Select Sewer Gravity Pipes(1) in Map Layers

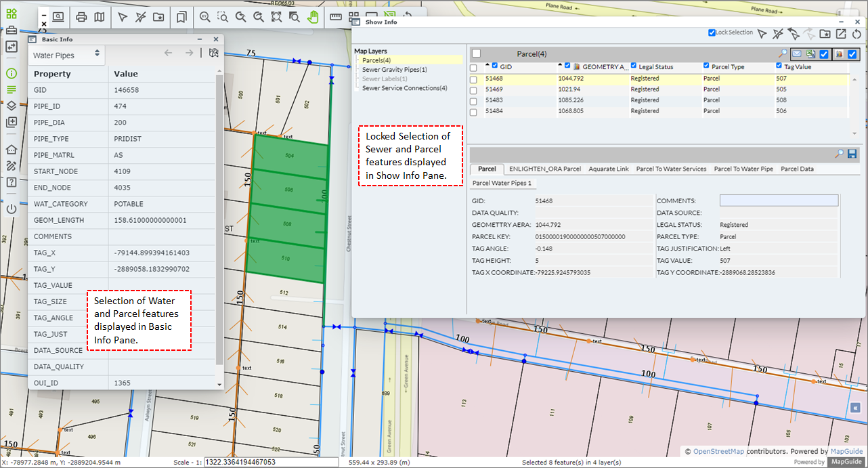[x=395, y=70]
